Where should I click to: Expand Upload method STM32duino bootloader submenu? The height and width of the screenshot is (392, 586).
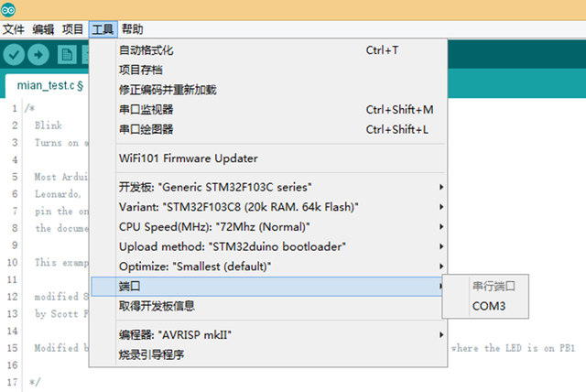[268, 246]
